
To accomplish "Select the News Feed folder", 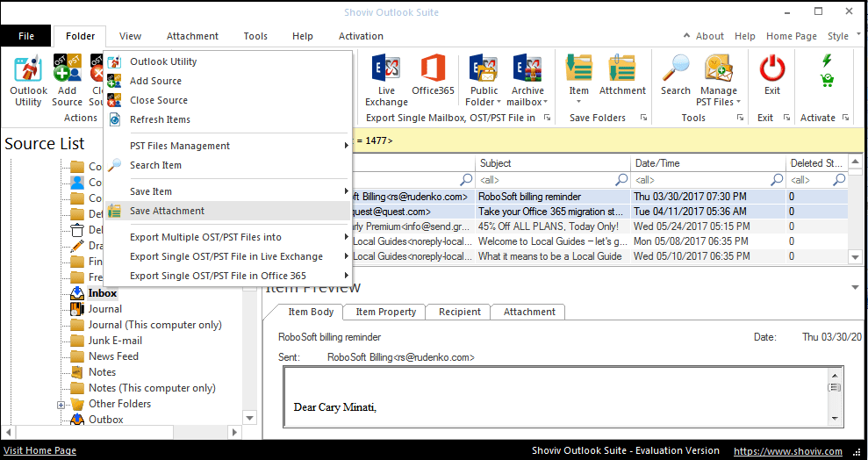I will tap(113, 356).
